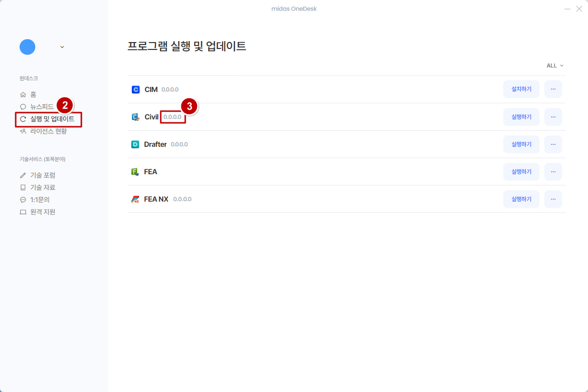Open the 홈 sidebar item
Viewport: 588px width, 392px height.
point(33,94)
